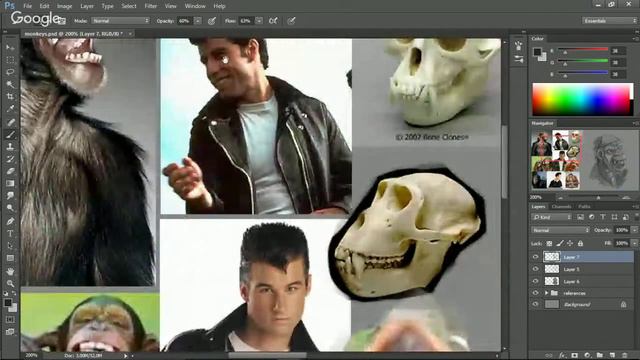Click Add layer style fx icon
The height and width of the screenshot is (360, 640).
point(562,356)
